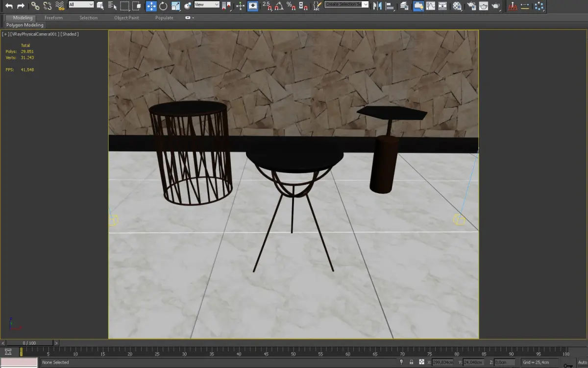Image resolution: width=588 pixels, height=368 pixels.
Task: Click Bind to Space Warp icon
Action: 59,6
